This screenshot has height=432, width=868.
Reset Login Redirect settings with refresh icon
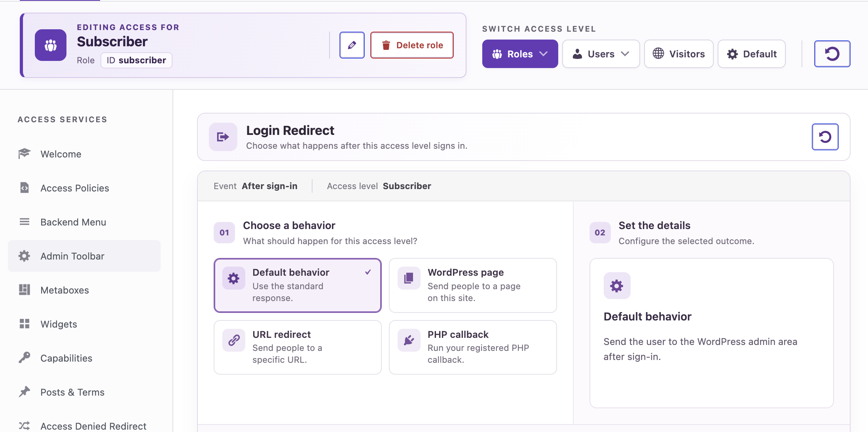(825, 137)
